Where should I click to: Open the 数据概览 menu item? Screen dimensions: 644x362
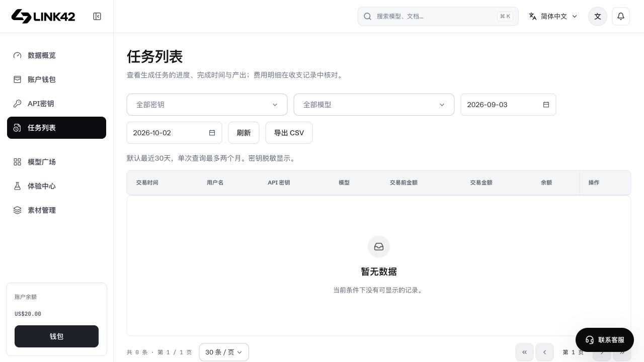56,55
